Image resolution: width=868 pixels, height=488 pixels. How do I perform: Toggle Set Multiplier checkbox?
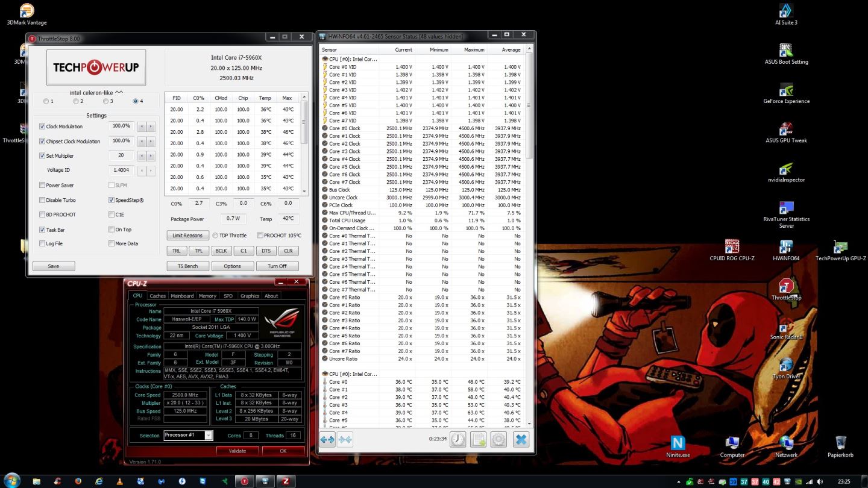point(42,155)
